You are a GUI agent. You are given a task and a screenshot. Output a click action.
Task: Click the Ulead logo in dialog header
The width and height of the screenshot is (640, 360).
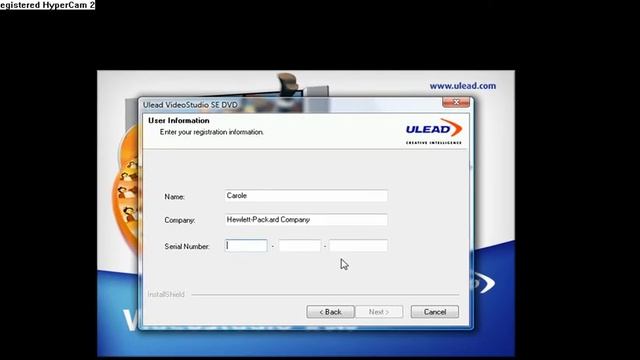click(433, 131)
